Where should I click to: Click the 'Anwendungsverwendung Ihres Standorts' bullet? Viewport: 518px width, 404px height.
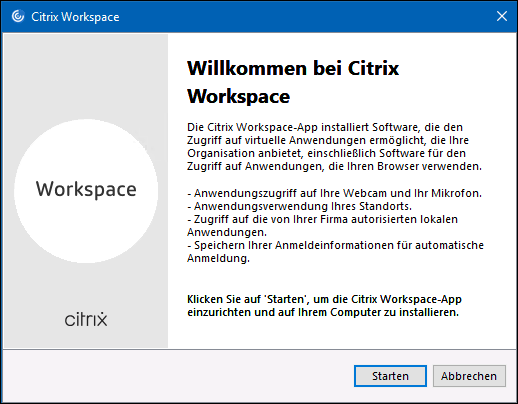[x=299, y=206]
